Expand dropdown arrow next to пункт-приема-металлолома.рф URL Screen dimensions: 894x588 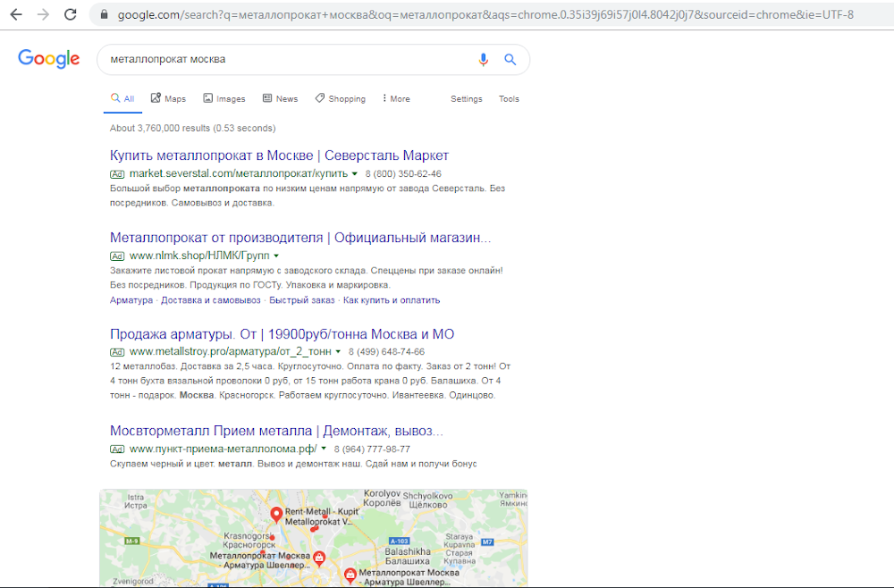[x=324, y=449]
